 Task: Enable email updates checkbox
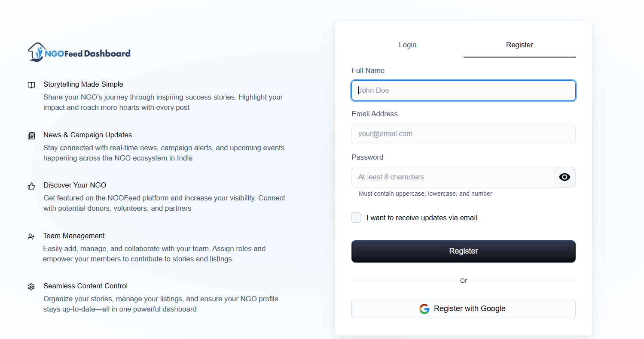tap(356, 218)
